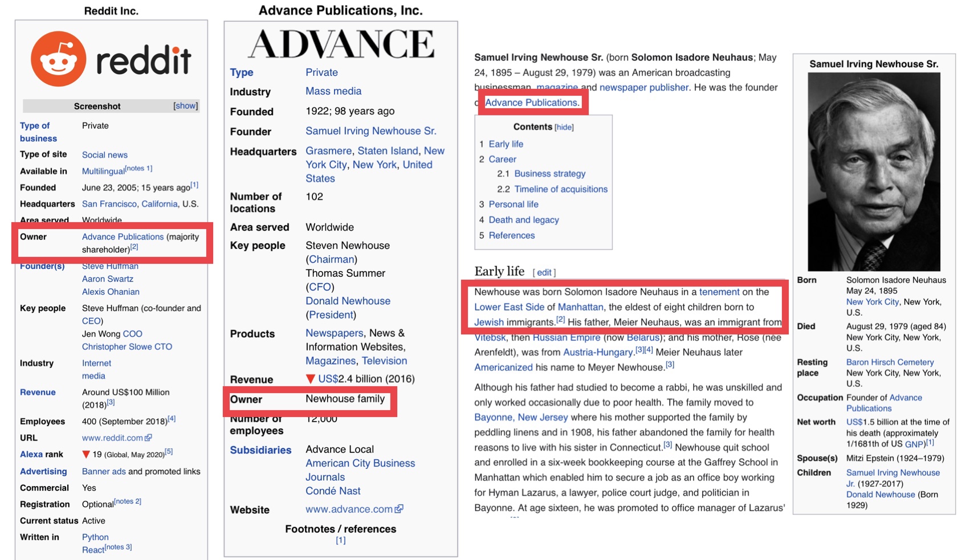Open the portrait photo of Samuel Newhouse
Image resolution: width=970 pixels, height=560 pixels.
tap(874, 171)
